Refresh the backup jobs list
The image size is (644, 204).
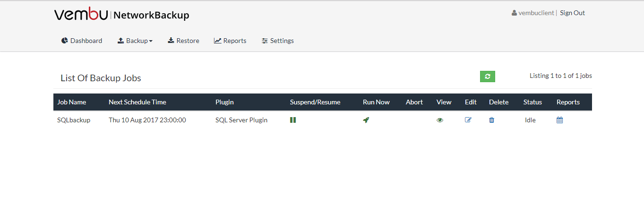point(488,76)
